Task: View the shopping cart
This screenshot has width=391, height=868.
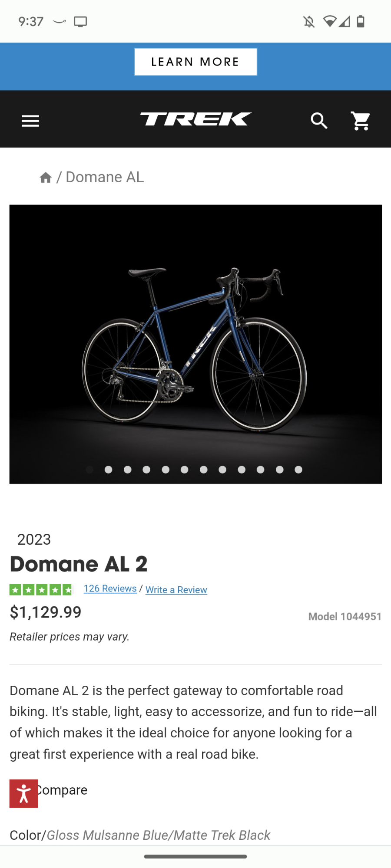Action: point(361,121)
